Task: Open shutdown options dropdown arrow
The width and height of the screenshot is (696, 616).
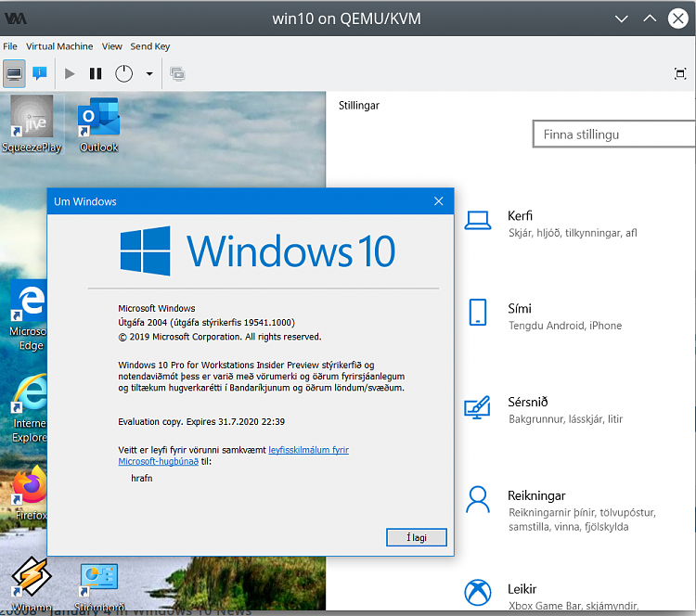Action: (x=149, y=74)
